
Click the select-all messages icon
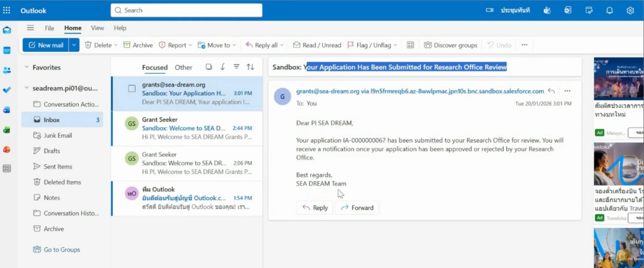pos(209,67)
